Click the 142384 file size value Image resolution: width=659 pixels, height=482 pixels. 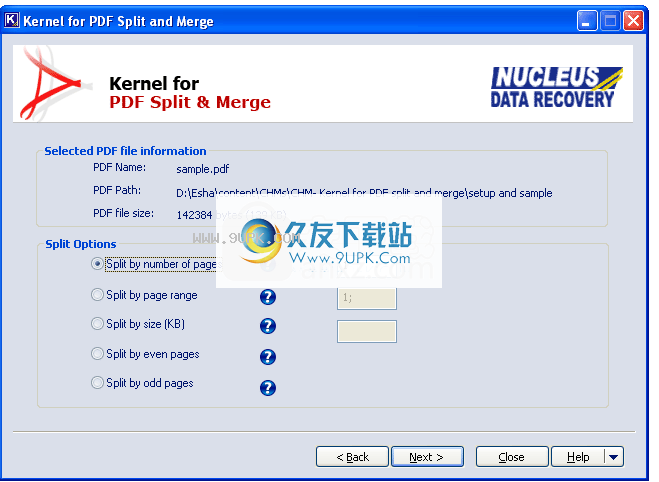tap(194, 215)
